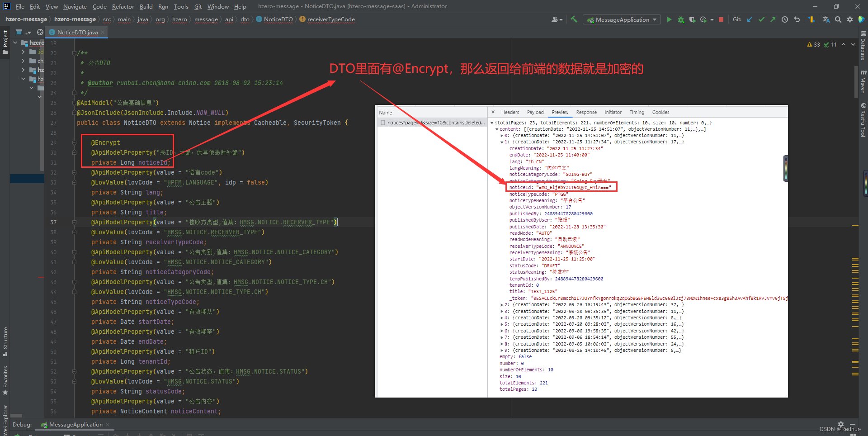The height and width of the screenshot is (436, 868).
Task: Click the 'message' breadcrumb segment
Action: [206, 19]
